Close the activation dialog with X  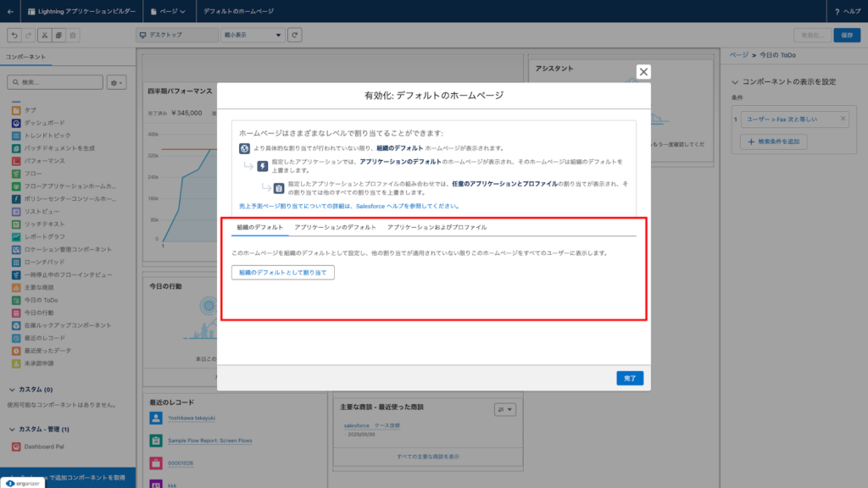tap(643, 72)
